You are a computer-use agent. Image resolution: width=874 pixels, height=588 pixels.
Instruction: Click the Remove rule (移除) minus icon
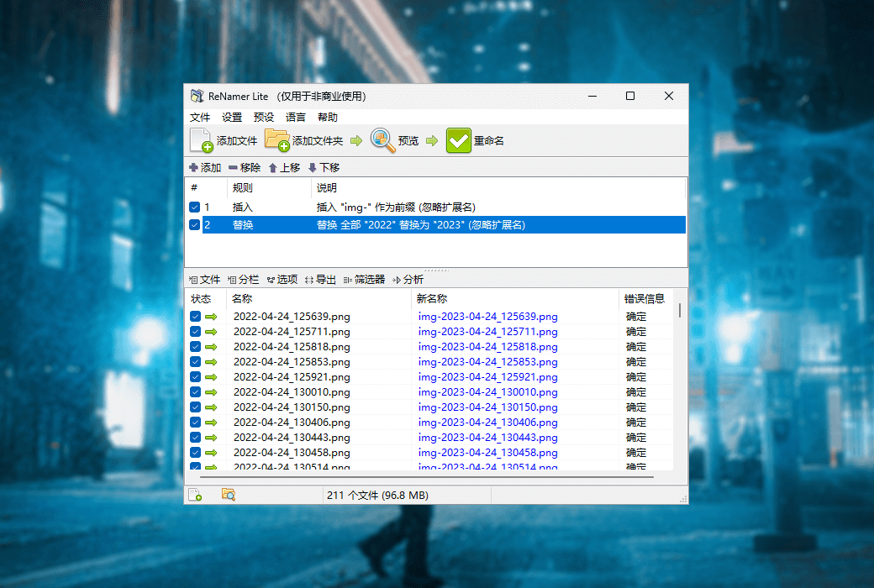pyautogui.click(x=233, y=168)
